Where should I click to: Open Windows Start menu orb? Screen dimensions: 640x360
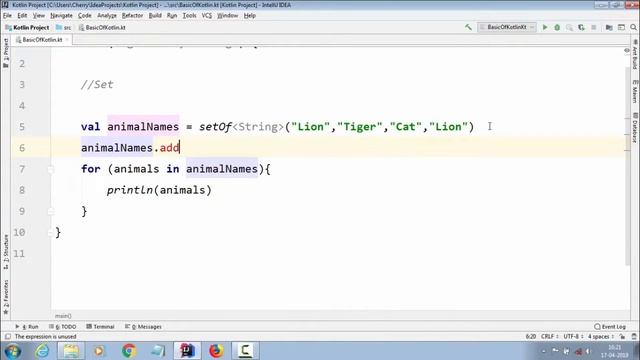click(13, 351)
